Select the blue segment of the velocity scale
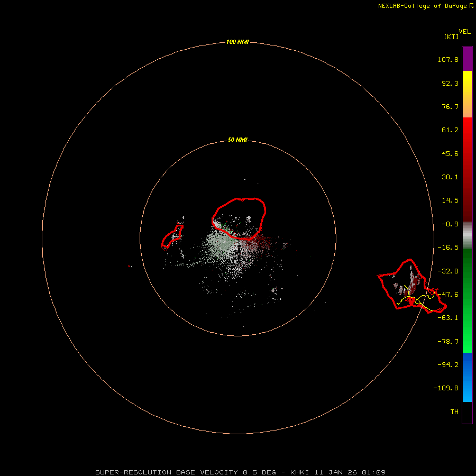This screenshot has height=476, width=476. (x=467, y=377)
